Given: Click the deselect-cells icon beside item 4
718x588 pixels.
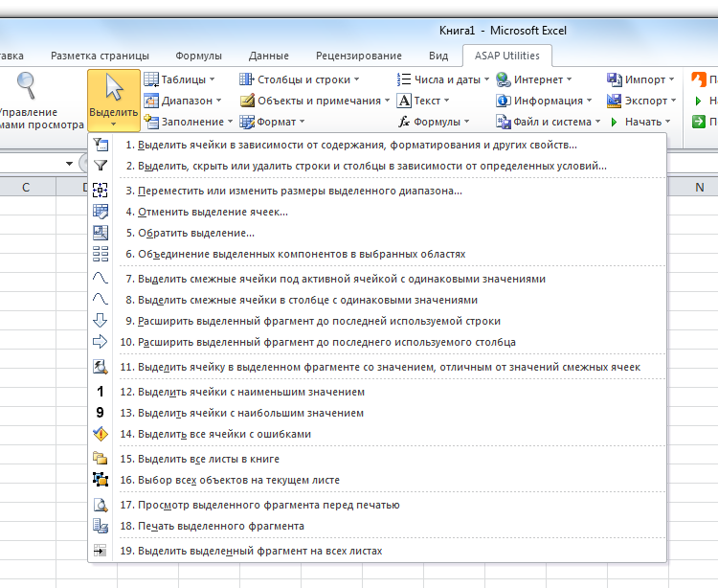Looking at the screenshot, I should (101, 212).
